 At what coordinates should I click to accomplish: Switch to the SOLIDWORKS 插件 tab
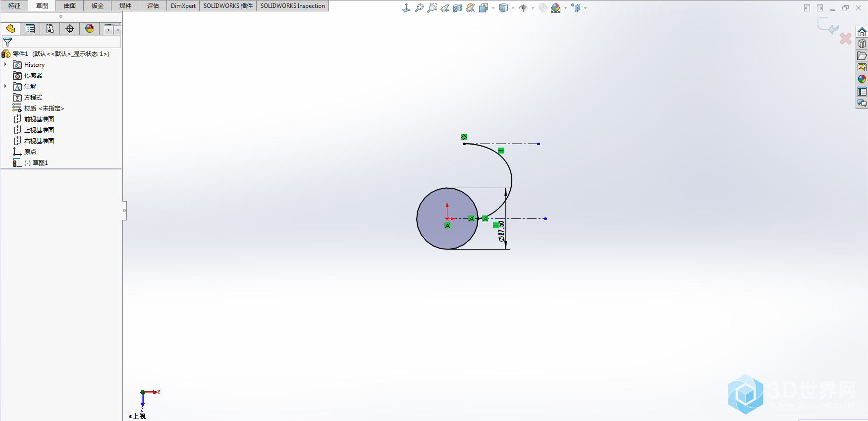point(228,6)
